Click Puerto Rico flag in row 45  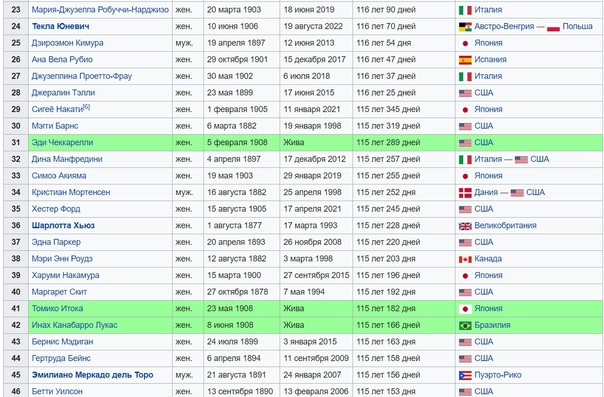click(465, 375)
